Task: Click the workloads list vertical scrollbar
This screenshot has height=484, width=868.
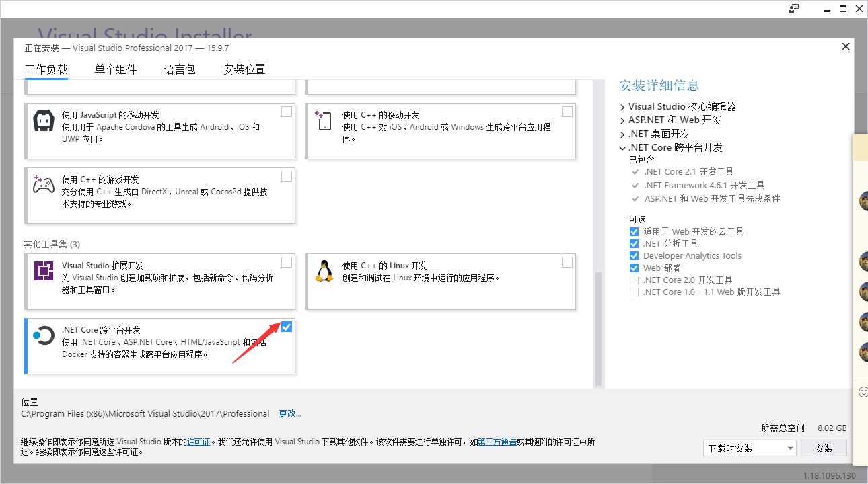Action: [x=598, y=329]
